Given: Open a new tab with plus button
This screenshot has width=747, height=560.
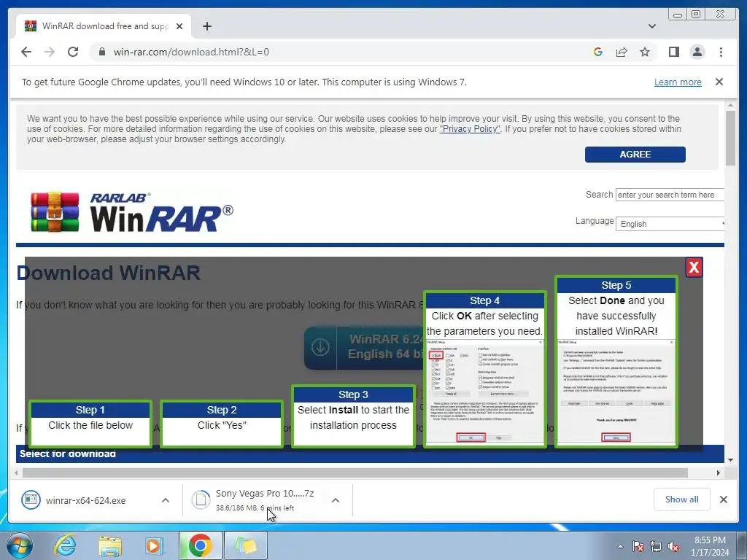Looking at the screenshot, I should pyautogui.click(x=206, y=26).
